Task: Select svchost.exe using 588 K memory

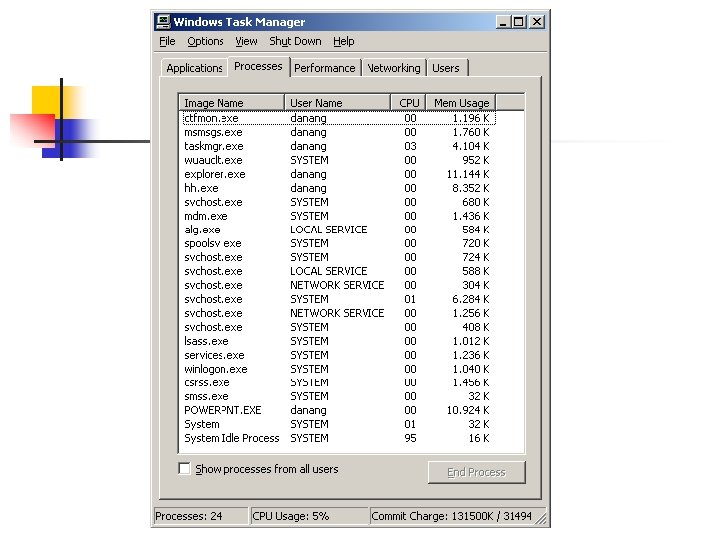Action: 339,271
